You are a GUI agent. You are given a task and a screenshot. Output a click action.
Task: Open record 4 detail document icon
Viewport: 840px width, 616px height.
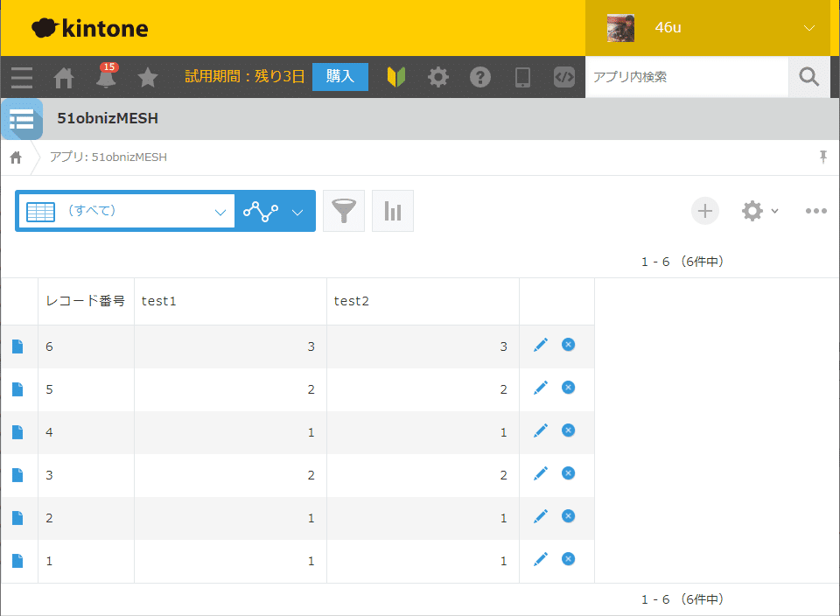(17, 432)
